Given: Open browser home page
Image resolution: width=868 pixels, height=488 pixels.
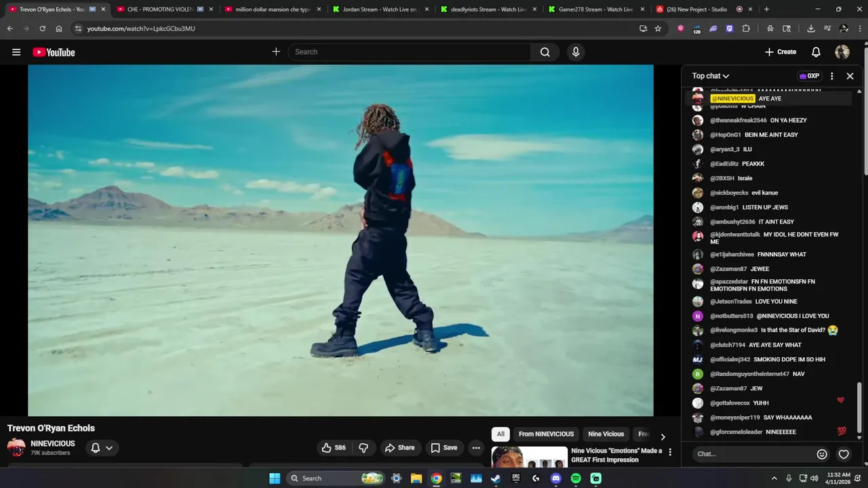Looking at the screenshot, I should 59,28.
